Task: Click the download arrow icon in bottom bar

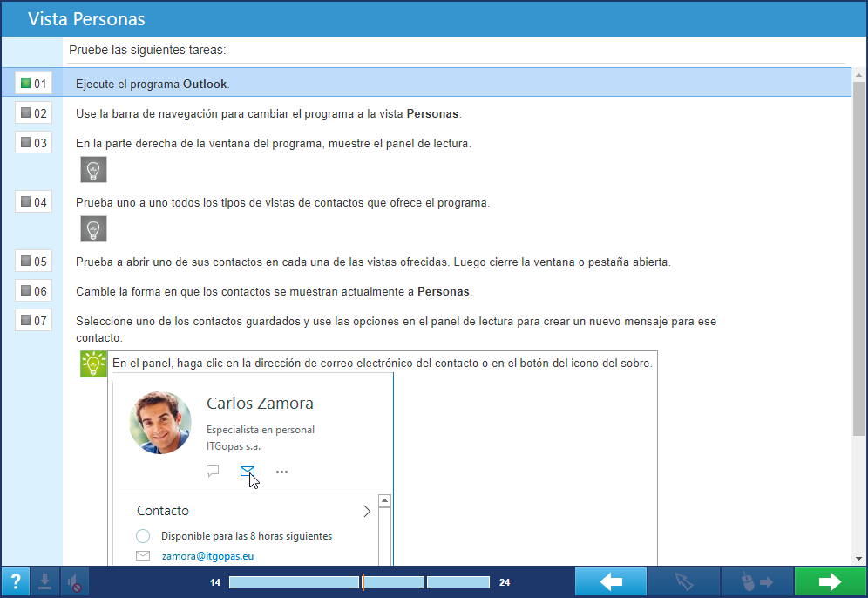Action: click(44, 582)
